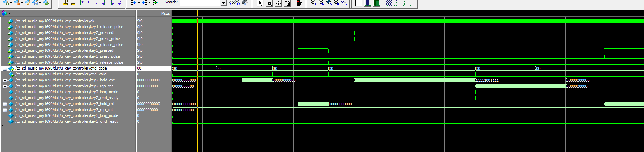Image resolution: width=644 pixels, height=152 pixels.
Task: Click the zoom-to-selection dotted magnifier icon
Action: click(x=344, y=3)
